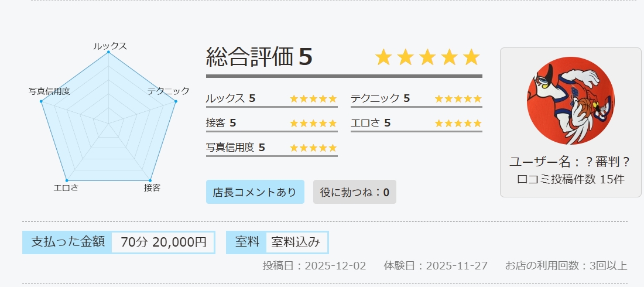This screenshot has width=644, height=287.
Task: Click the reviewer's round avatar image
Action: [x=571, y=101]
